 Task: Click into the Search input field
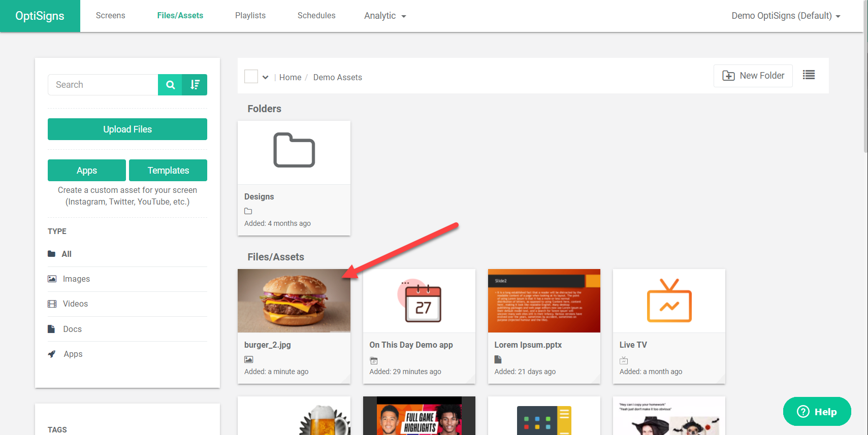[x=103, y=85]
